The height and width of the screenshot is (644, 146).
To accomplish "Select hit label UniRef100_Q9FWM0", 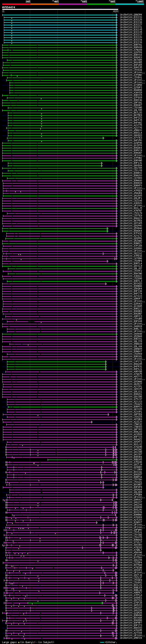I will pos(131,530).
